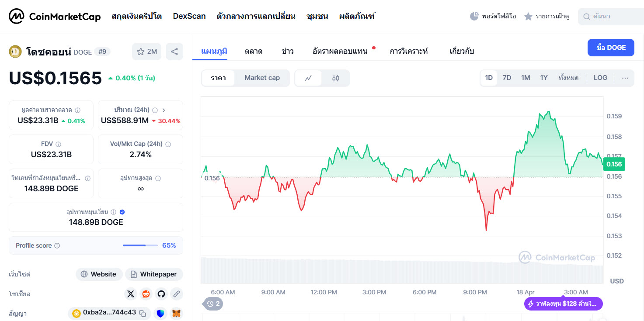Open the Reddit social link

coord(146,294)
